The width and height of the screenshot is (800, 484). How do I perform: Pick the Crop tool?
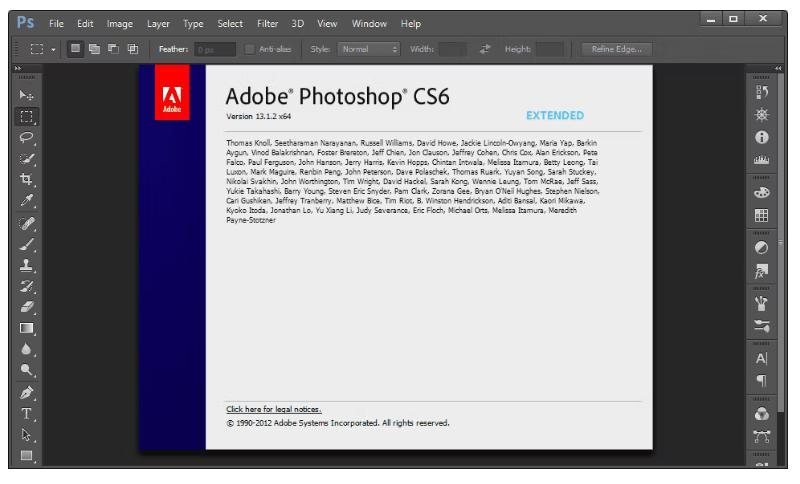[27, 181]
